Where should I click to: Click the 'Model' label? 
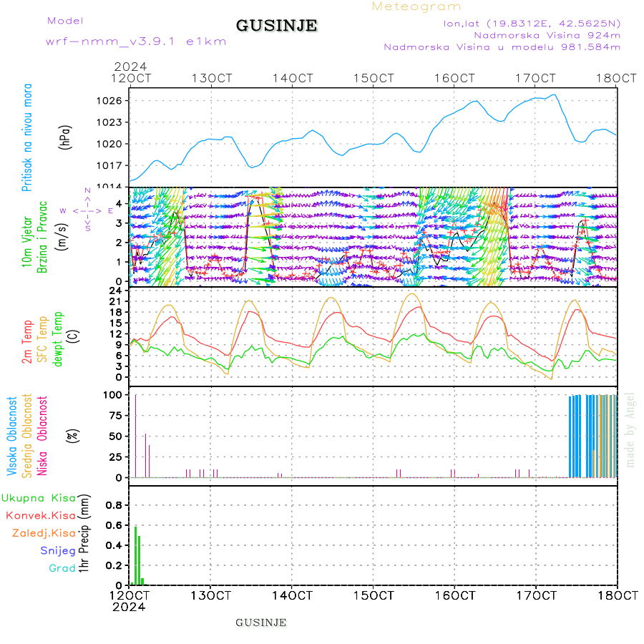[65, 21]
